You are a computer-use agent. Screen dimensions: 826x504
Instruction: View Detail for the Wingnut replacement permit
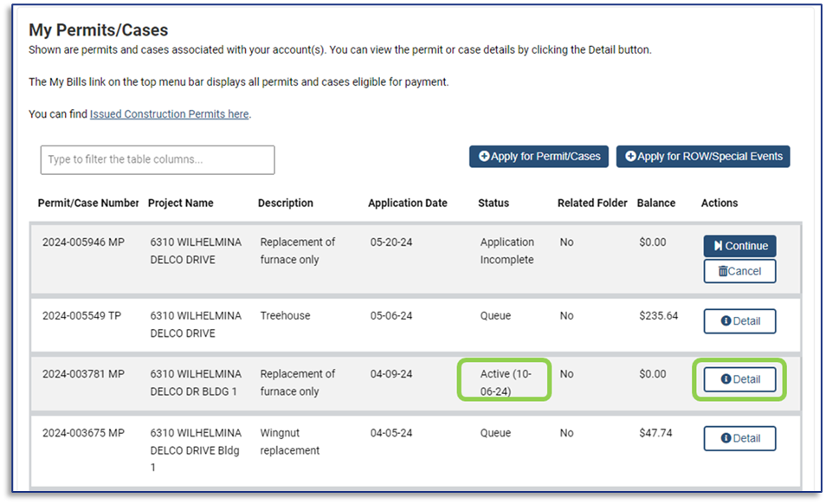(x=739, y=438)
